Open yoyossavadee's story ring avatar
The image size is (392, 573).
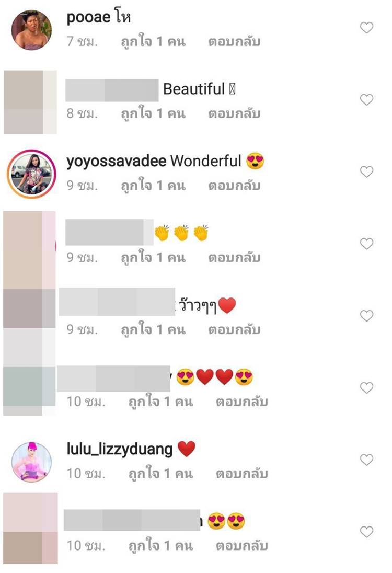[31, 174]
